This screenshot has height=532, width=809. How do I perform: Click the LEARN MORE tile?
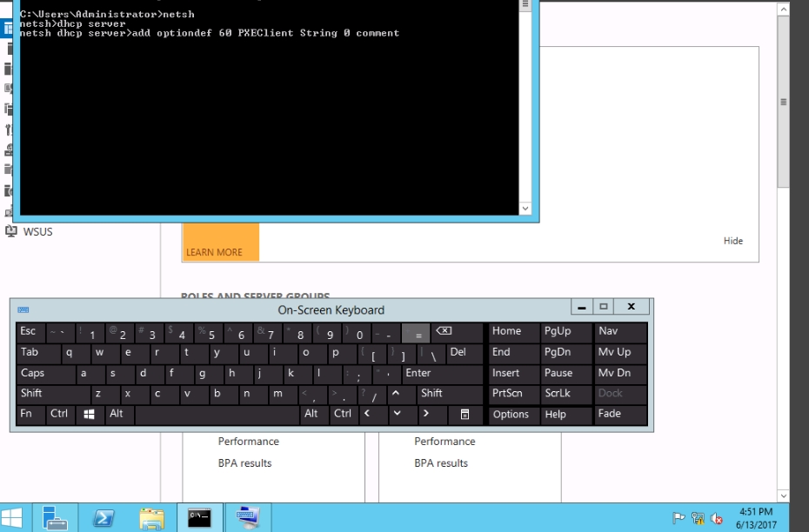click(220, 243)
